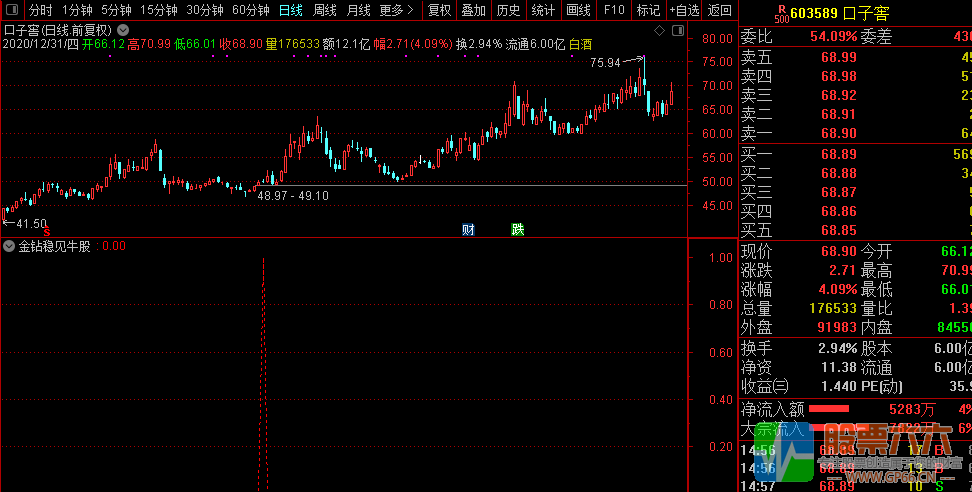Click the 财 finance marker on chart
The width and height of the screenshot is (972, 492).
click(x=468, y=229)
